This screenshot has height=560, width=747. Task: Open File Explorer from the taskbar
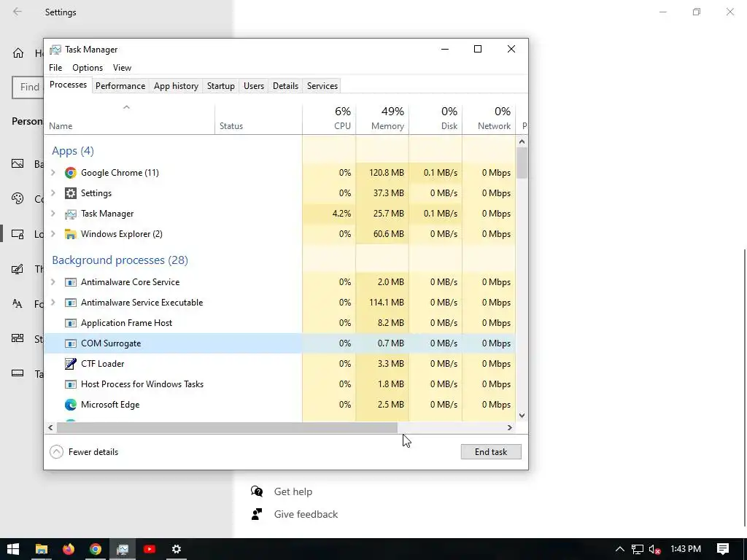[42, 549]
